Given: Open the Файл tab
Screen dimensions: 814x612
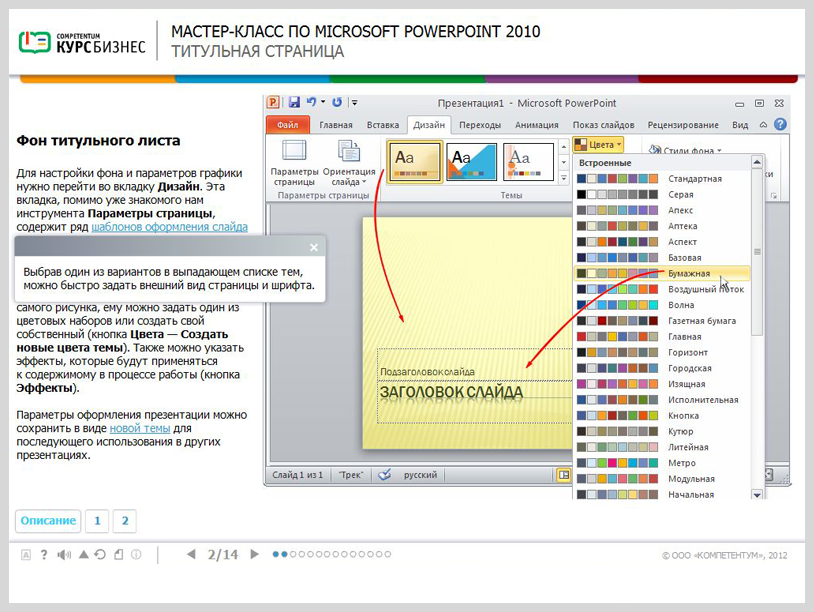Looking at the screenshot, I should tap(288, 125).
